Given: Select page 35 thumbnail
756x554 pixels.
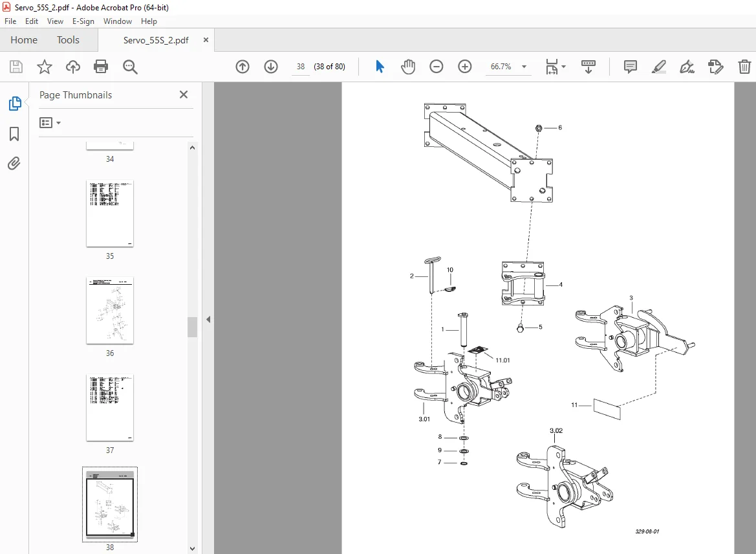Looking at the screenshot, I should coord(110,214).
